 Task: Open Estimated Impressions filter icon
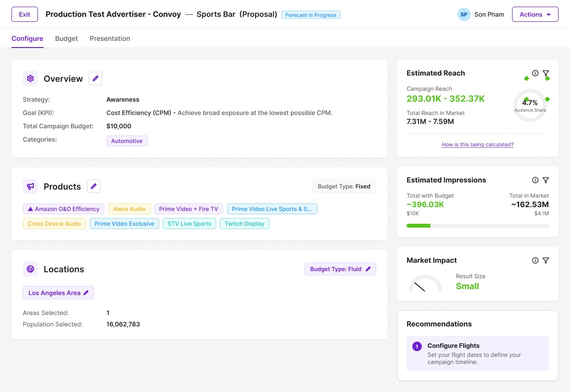pyautogui.click(x=546, y=180)
